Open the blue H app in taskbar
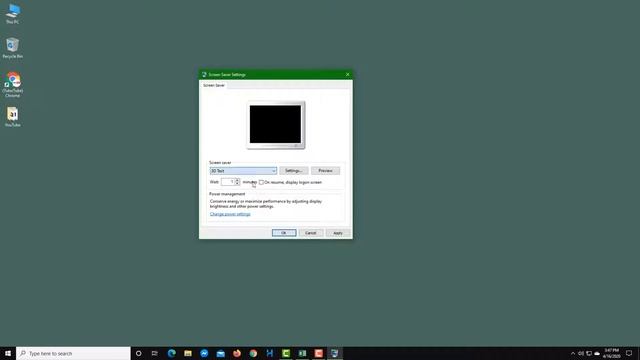This screenshot has width=640, height=360. [x=269, y=353]
